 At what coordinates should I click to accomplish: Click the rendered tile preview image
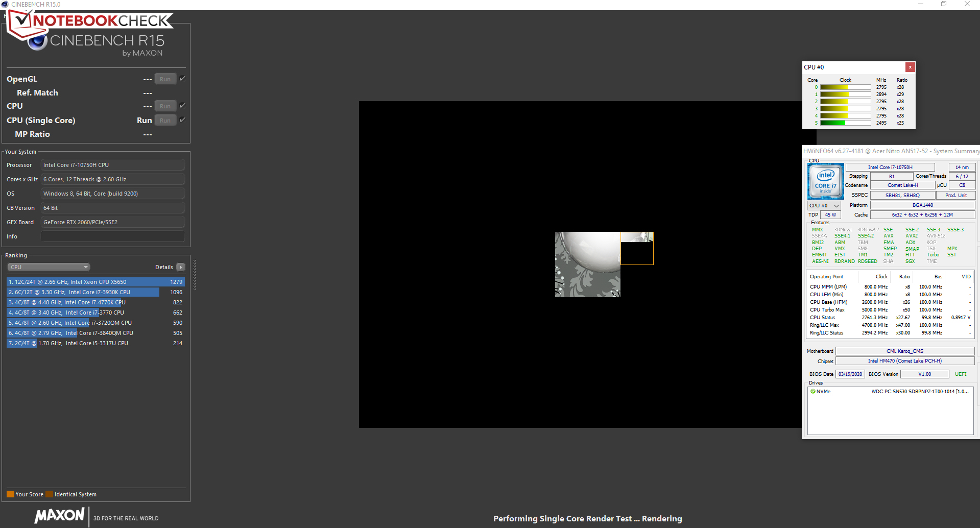(588, 265)
